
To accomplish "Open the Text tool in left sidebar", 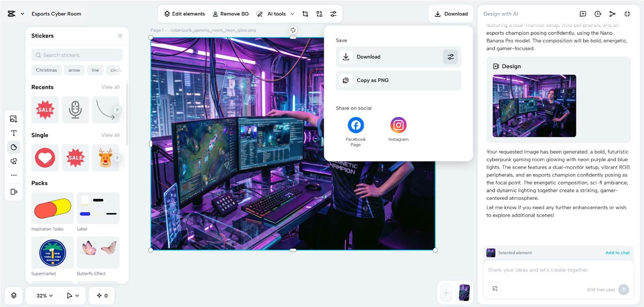I will pos(14,133).
